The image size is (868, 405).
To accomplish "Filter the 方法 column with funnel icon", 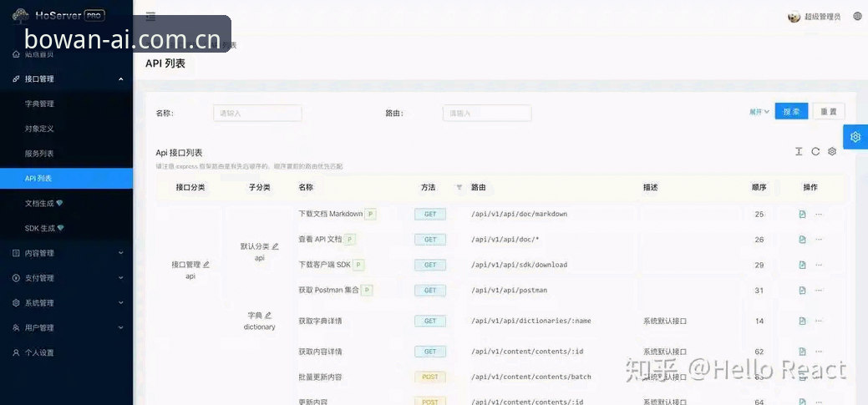I will pyautogui.click(x=459, y=188).
